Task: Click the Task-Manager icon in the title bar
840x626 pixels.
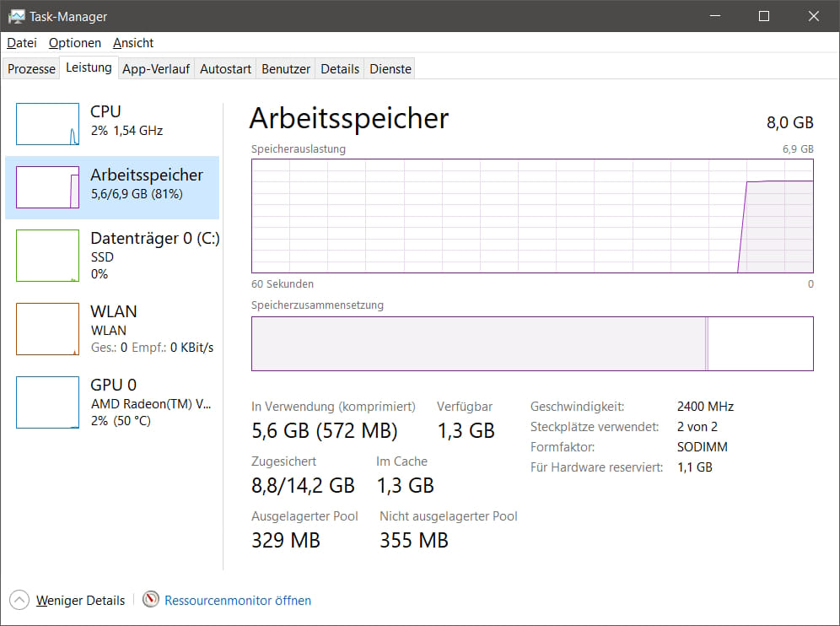Action: tap(15, 15)
